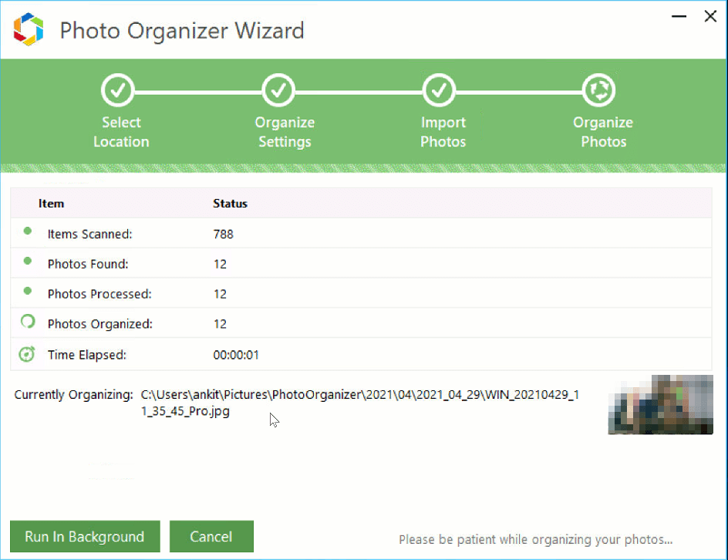Screen dimensions: 728x560
Task: Cancel the photo organizing process
Action: (211, 537)
